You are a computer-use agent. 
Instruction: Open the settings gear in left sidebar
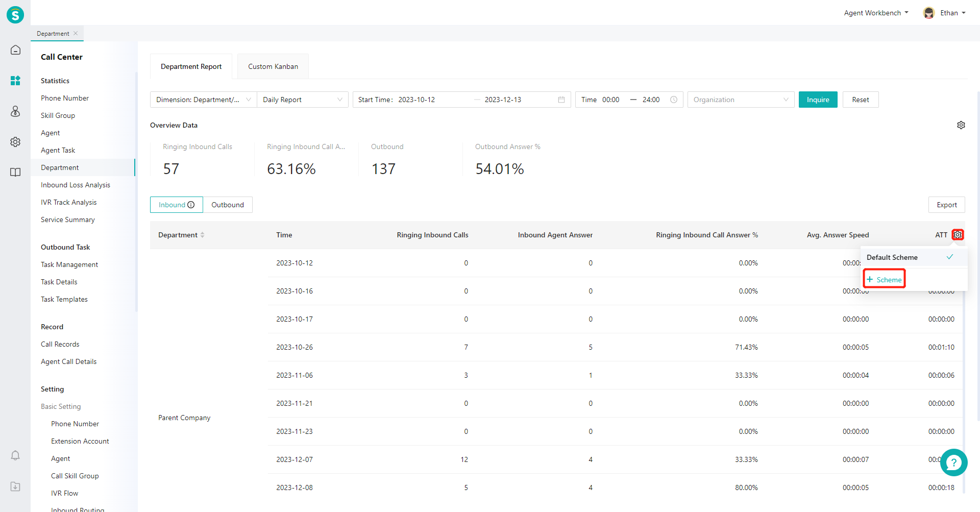click(15, 142)
